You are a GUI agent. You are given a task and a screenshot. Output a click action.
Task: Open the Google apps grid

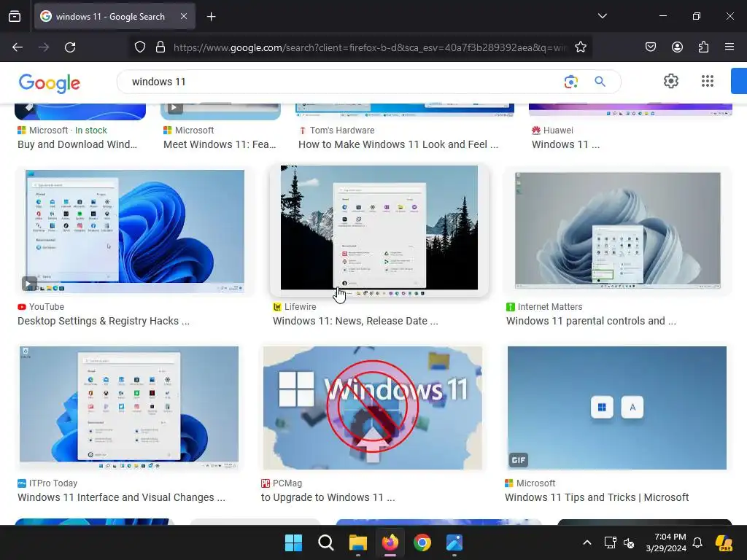708,82
